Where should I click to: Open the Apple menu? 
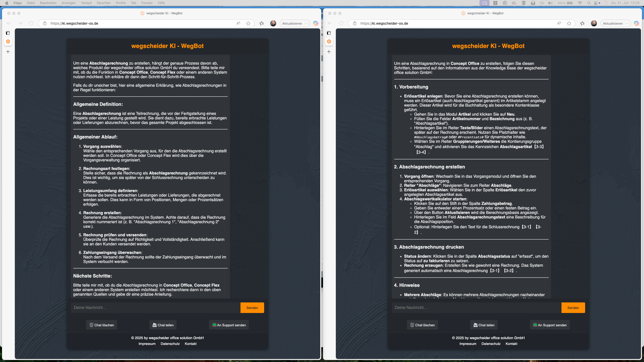pyautogui.click(x=7, y=3)
